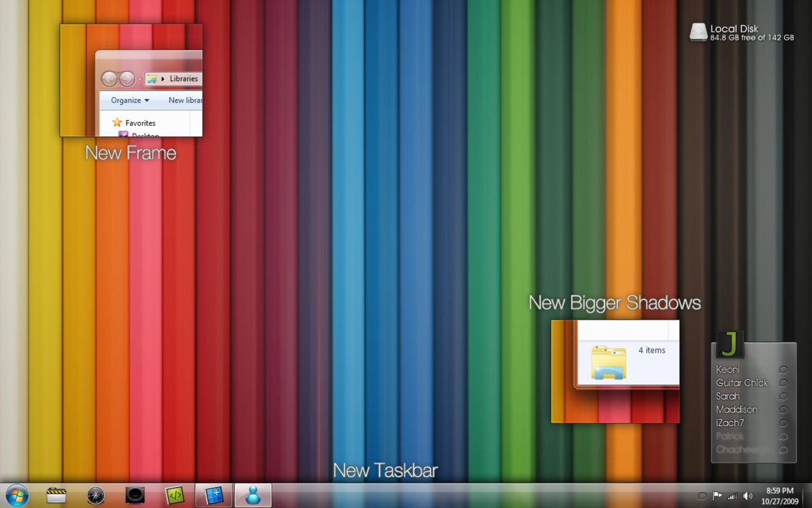
Task: Toggle Sarah's status indicator
Action: tap(784, 396)
